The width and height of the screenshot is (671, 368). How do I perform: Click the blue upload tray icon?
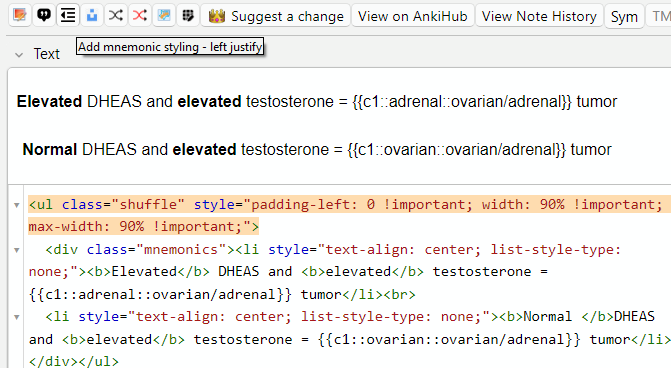pos(92,16)
